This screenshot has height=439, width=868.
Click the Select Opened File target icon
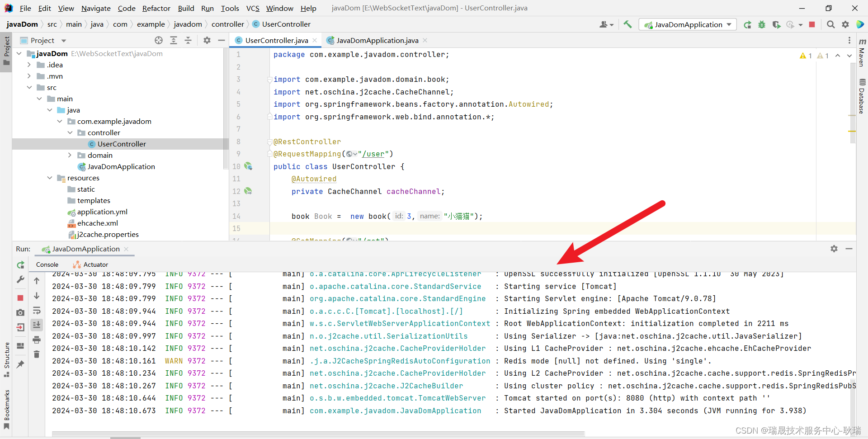159,40
